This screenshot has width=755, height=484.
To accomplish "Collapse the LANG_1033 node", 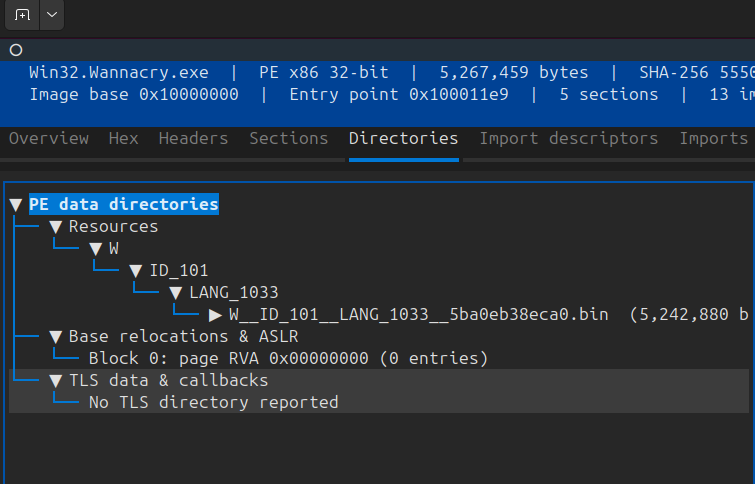I will pos(176,293).
